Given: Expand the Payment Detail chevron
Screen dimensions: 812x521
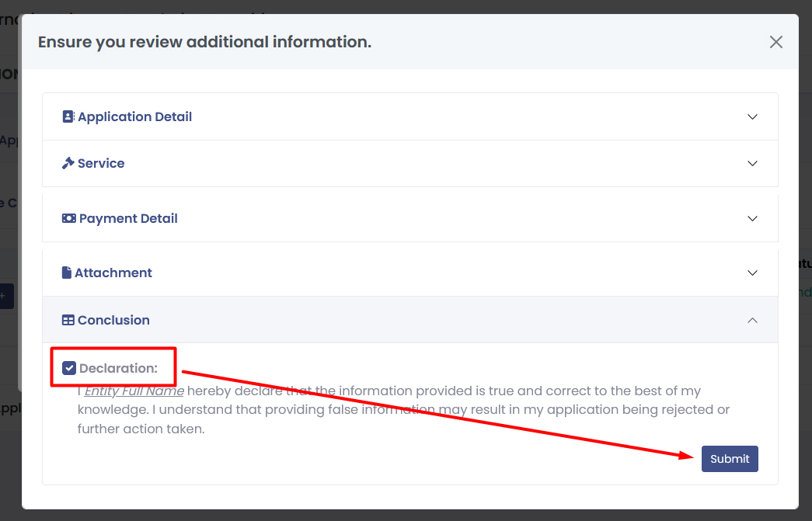Looking at the screenshot, I should 751,218.
